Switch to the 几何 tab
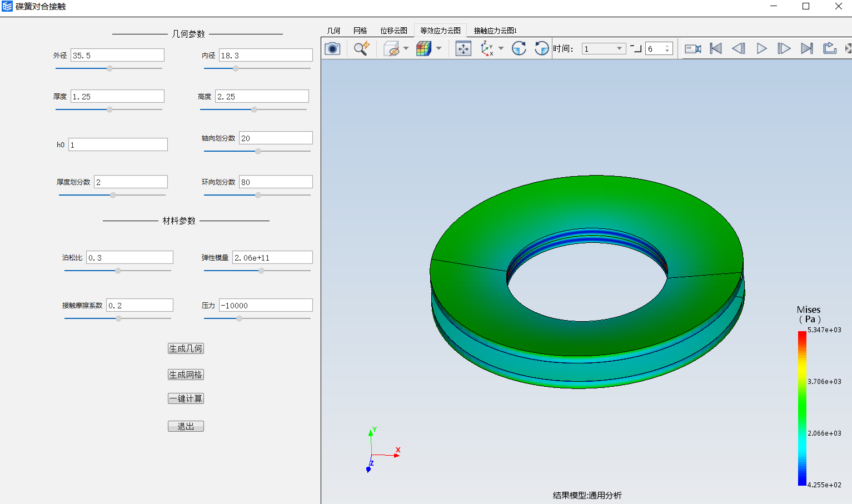 333,31
